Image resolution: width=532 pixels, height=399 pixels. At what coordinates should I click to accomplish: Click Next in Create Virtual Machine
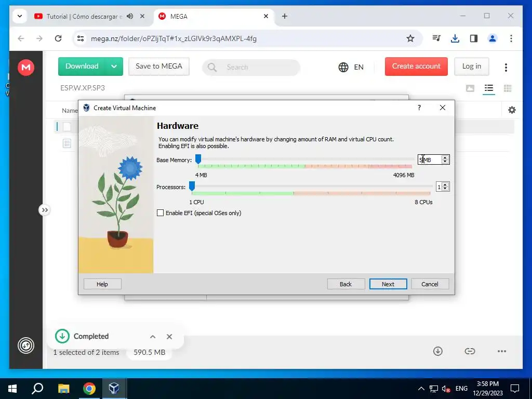[x=388, y=284]
